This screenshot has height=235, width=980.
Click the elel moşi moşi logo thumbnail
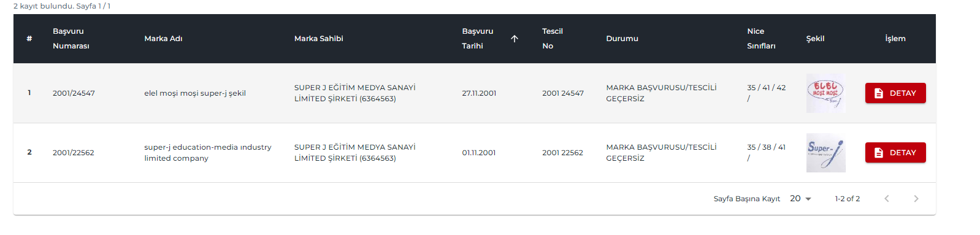pyautogui.click(x=825, y=93)
